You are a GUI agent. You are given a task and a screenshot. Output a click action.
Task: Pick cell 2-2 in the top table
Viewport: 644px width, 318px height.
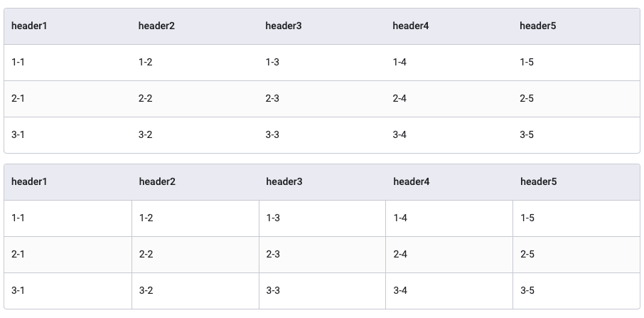pyautogui.click(x=145, y=99)
